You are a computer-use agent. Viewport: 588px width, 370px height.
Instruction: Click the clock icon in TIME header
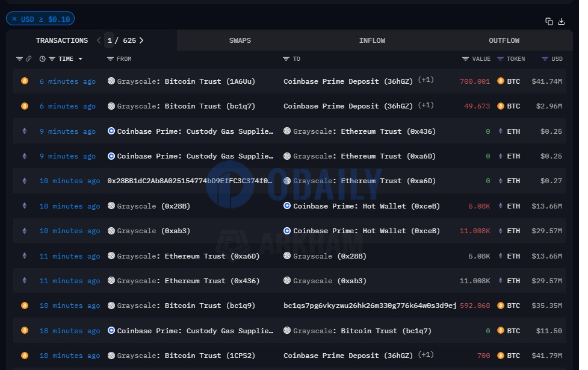coord(42,58)
